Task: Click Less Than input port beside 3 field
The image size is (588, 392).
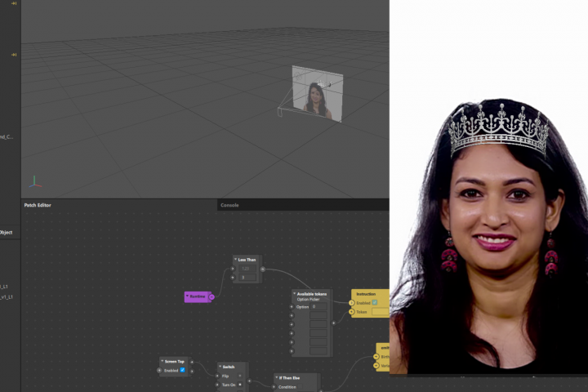Action: click(233, 278)
